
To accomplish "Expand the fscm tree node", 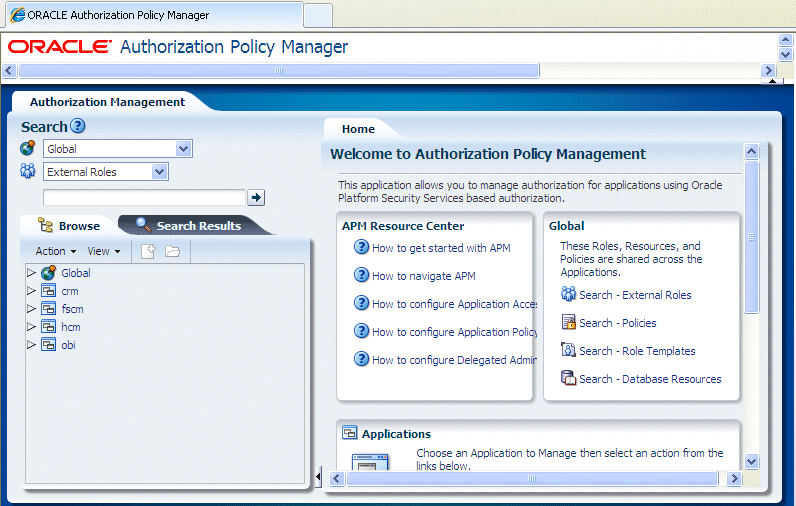I will (31, 309).
